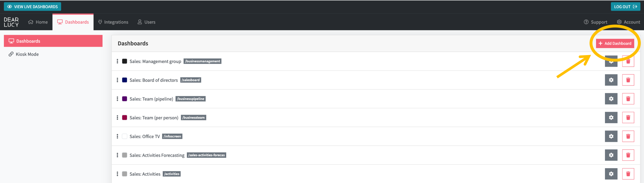
Task: Switch to the Users tab
Action: 147,22
